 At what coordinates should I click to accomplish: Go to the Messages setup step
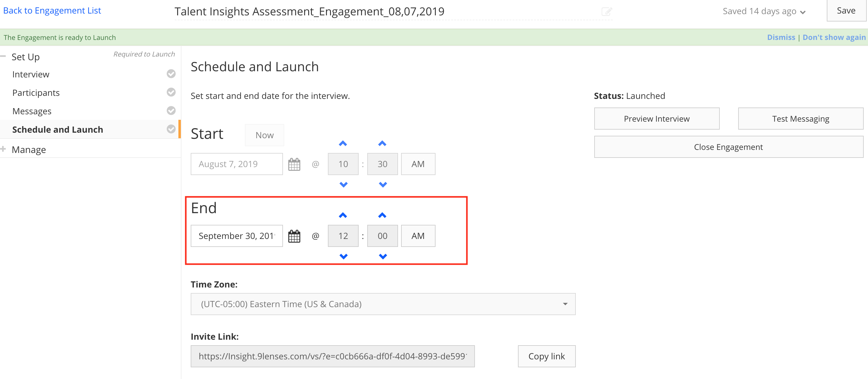point(32,111)
